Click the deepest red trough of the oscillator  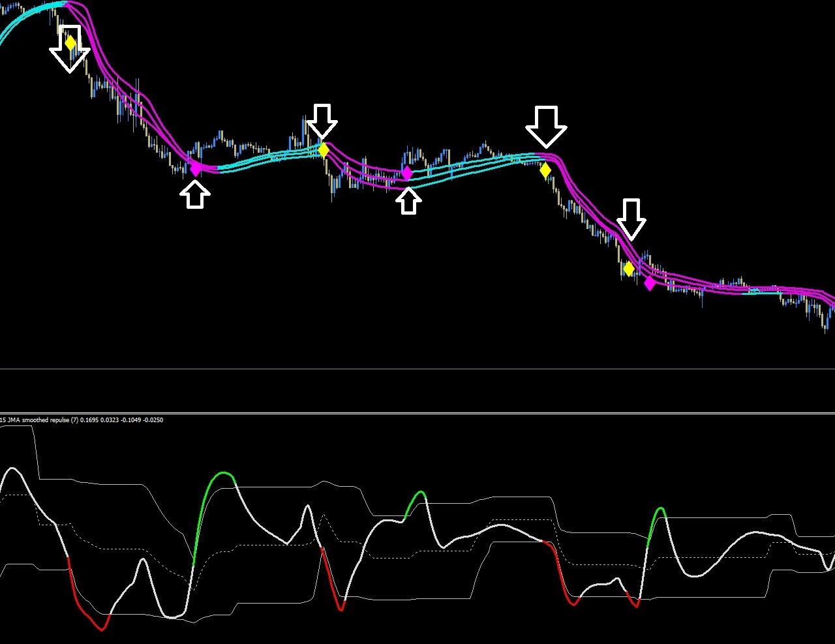pos(101,629)
